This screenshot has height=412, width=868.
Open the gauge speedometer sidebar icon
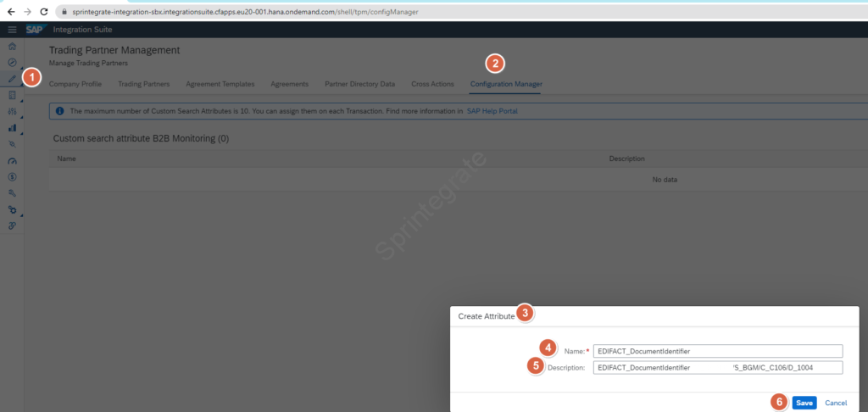tap(12, 161)
